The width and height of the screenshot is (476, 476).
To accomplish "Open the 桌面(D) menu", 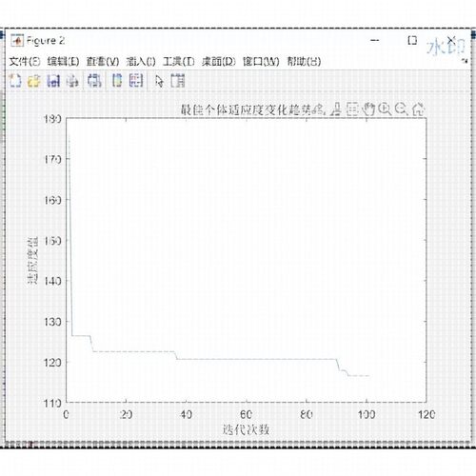I will tap(218, 62).
